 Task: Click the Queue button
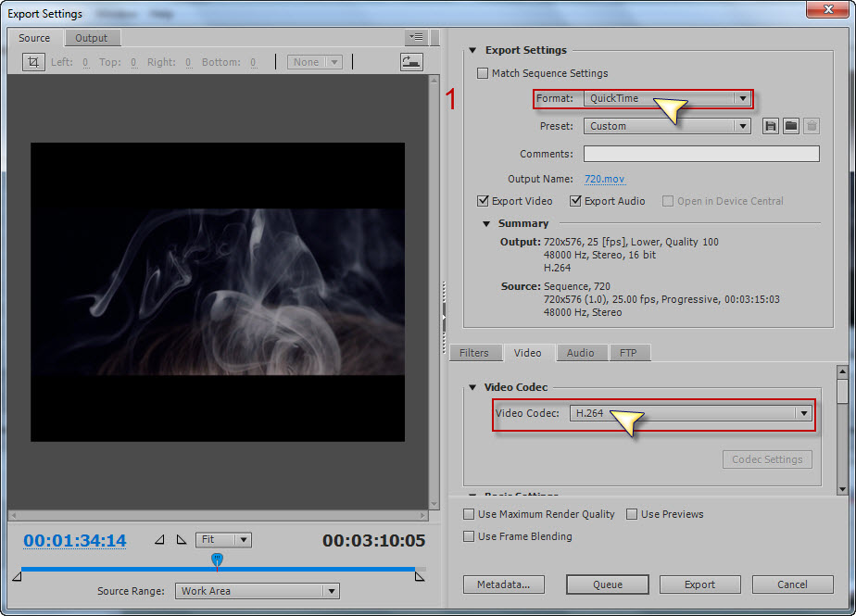(x=608, y=585)
